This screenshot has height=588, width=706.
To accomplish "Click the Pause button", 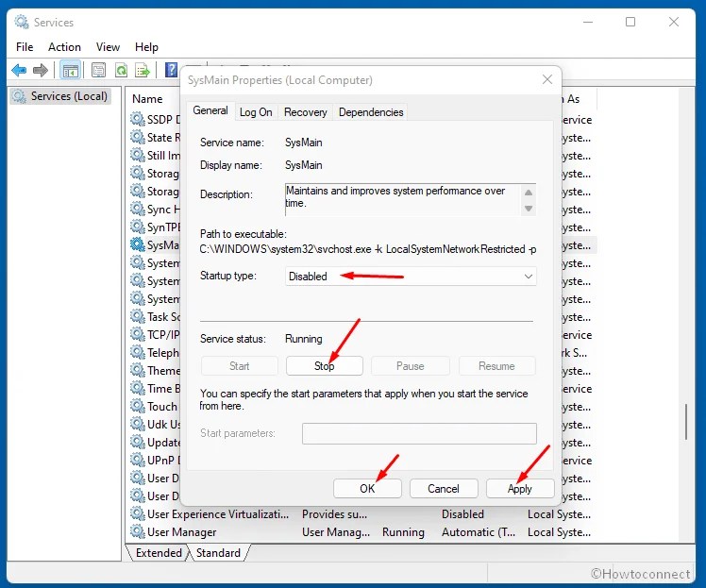I will (411, 366).
